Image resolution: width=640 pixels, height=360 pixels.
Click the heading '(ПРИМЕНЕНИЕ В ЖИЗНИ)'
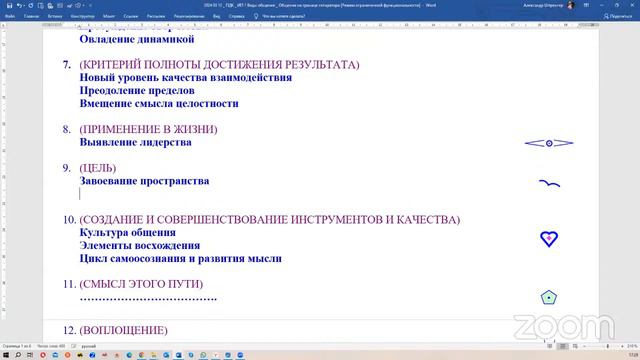coord(148,129)
